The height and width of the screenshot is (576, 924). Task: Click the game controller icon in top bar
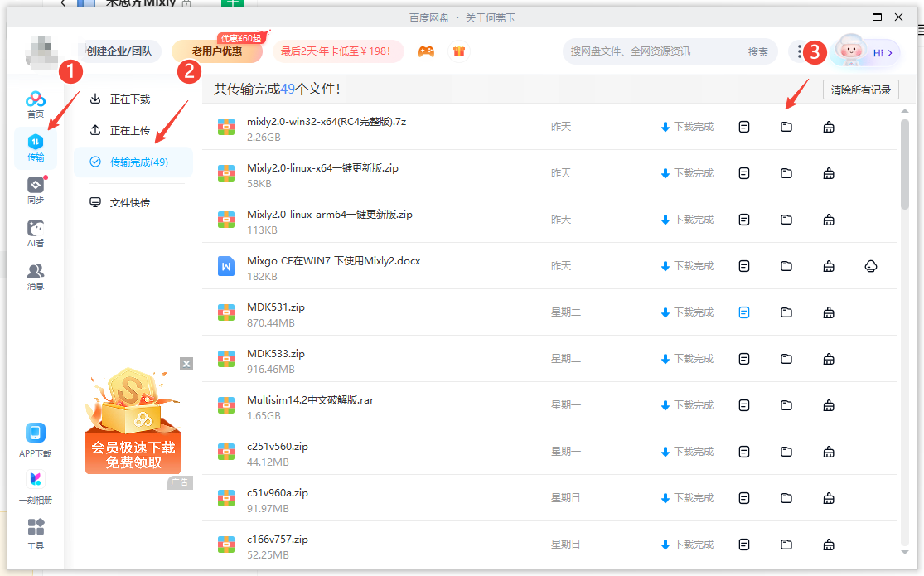tap(426, 51)
